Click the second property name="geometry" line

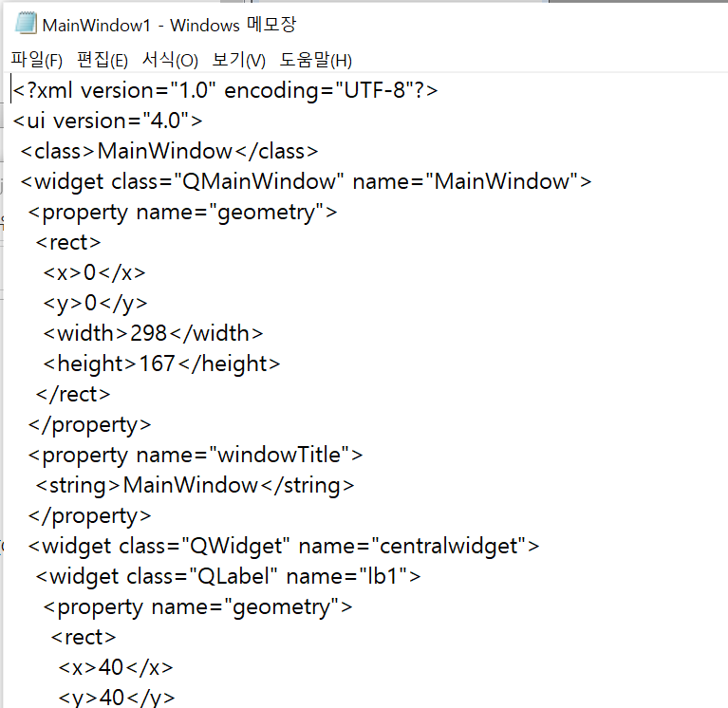click(x=197, y=607)
